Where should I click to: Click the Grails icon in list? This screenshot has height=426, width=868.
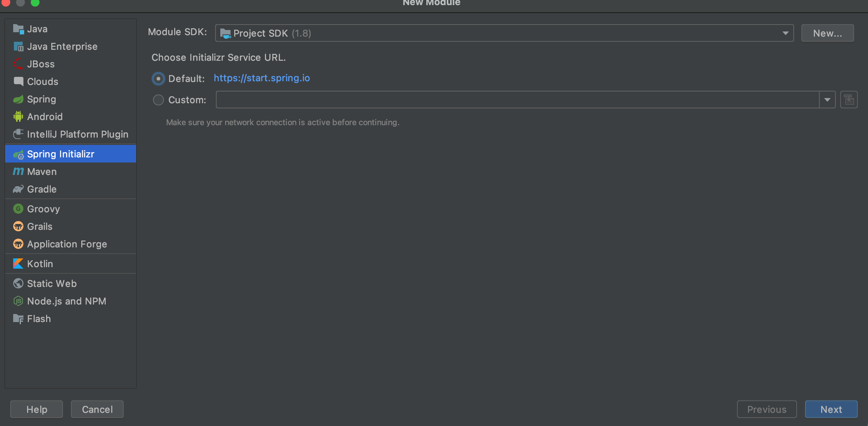[x=18, y=226]
